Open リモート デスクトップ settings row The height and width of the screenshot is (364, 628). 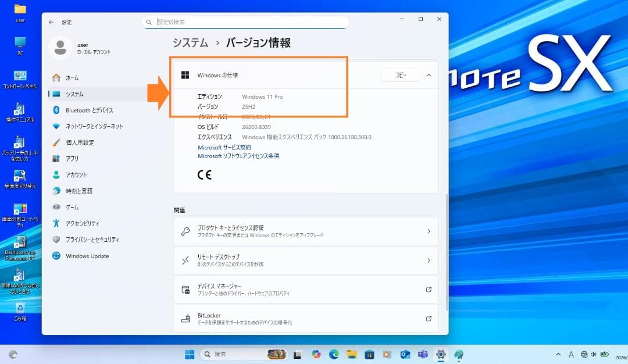tap(306, 260)
